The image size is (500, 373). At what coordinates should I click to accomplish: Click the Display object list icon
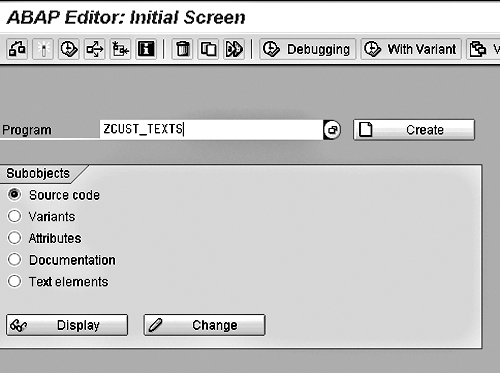coord(120,49)
